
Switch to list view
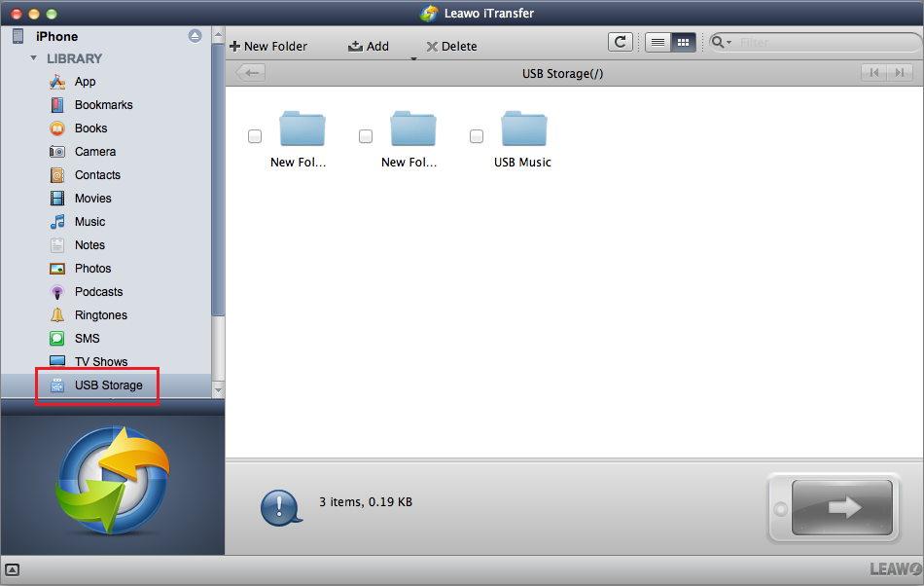pyautogui.click(x=658, y=42)
